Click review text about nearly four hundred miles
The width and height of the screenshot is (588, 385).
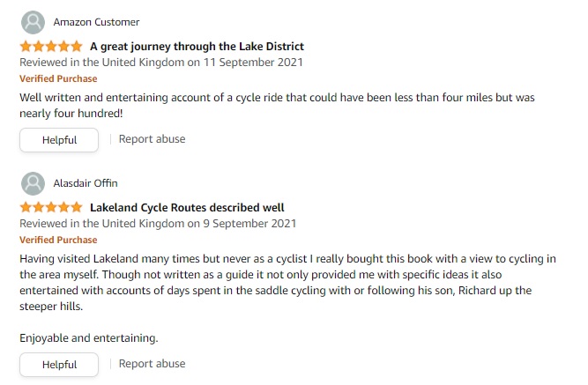click(x=277, y=106)
